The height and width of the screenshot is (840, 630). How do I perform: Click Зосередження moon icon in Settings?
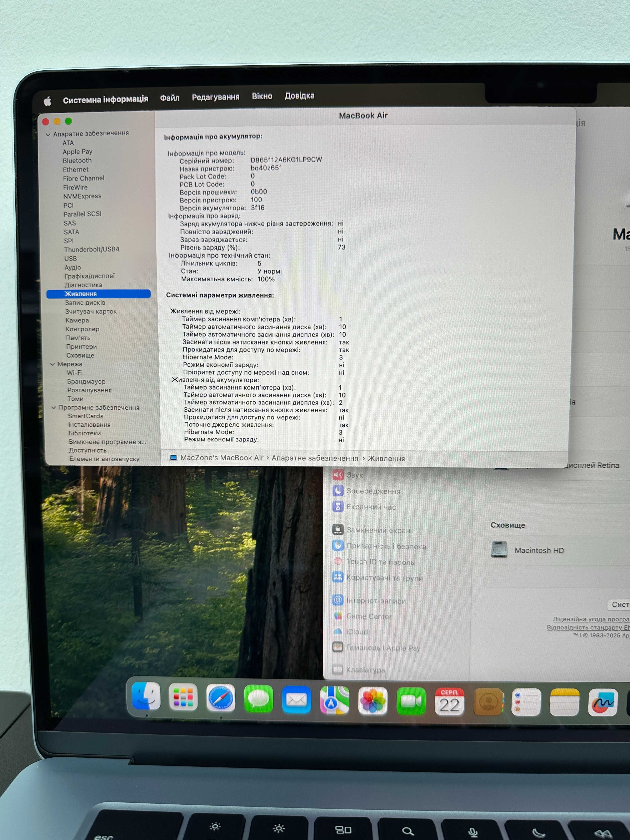click(x=338, y=491)
